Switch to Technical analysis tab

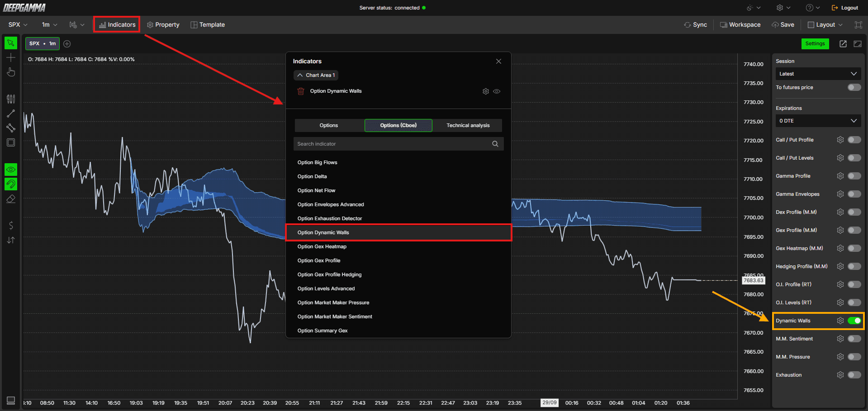click(468, 125)
